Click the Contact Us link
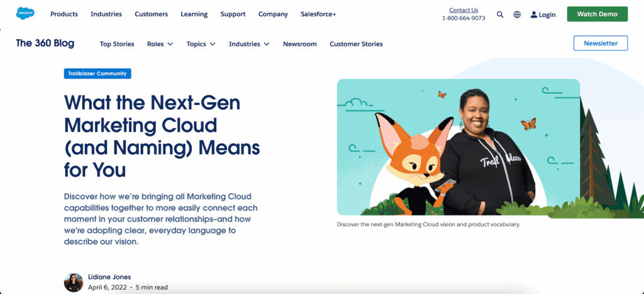644x294 pixels. point(464,10)
